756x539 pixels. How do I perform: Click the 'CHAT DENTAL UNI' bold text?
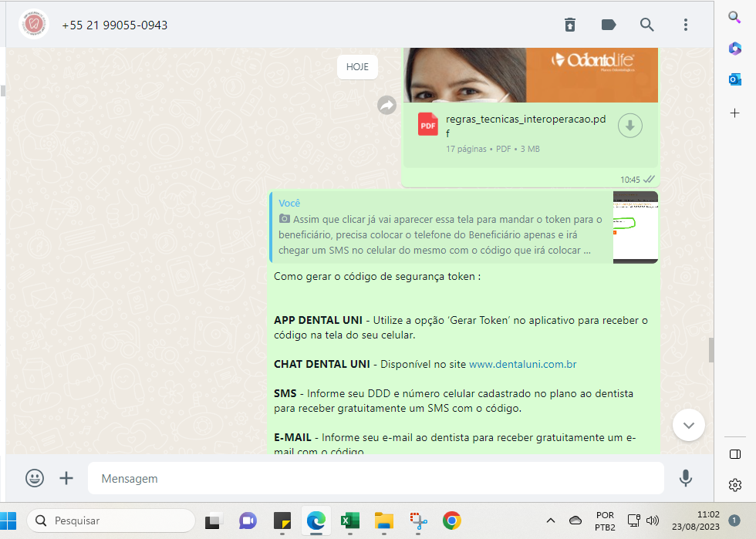(322, 364)
